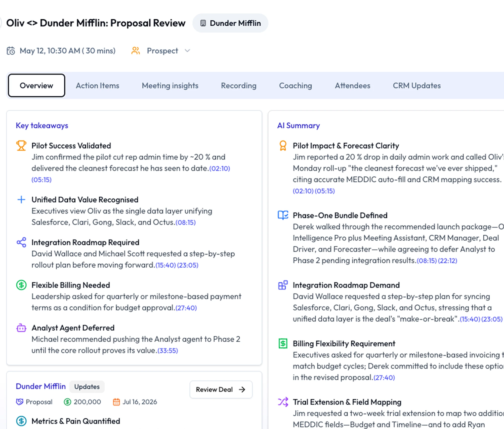Viewport: 504px width, 429px height.
Task: Click the Analyst Agent Deferred title
Action: [73, 328]
